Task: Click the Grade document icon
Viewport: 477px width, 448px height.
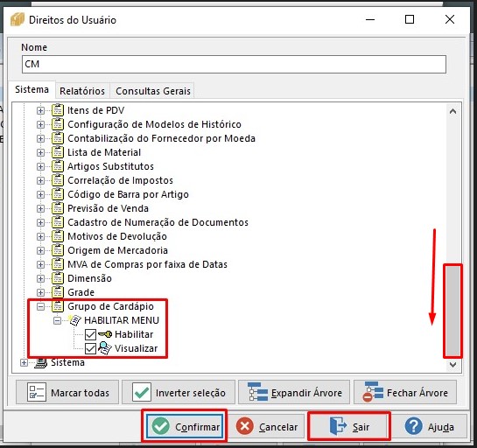Action: [58, 292]
